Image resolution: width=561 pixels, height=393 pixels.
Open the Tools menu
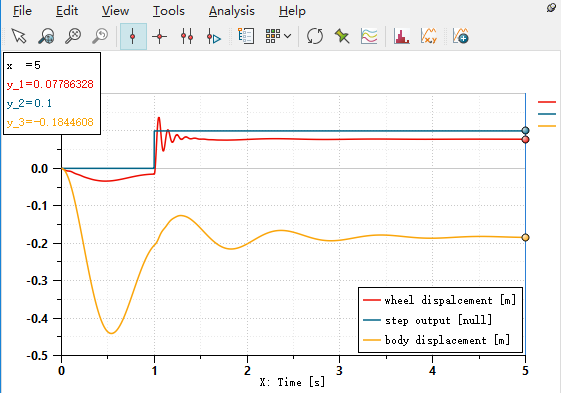pyautogui.click(x=169, y=11)
